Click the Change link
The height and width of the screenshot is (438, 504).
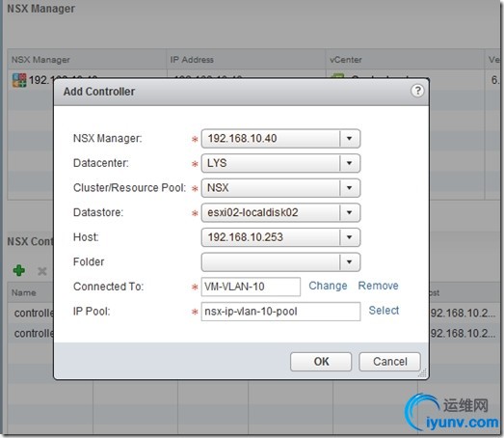click(328, 286)
